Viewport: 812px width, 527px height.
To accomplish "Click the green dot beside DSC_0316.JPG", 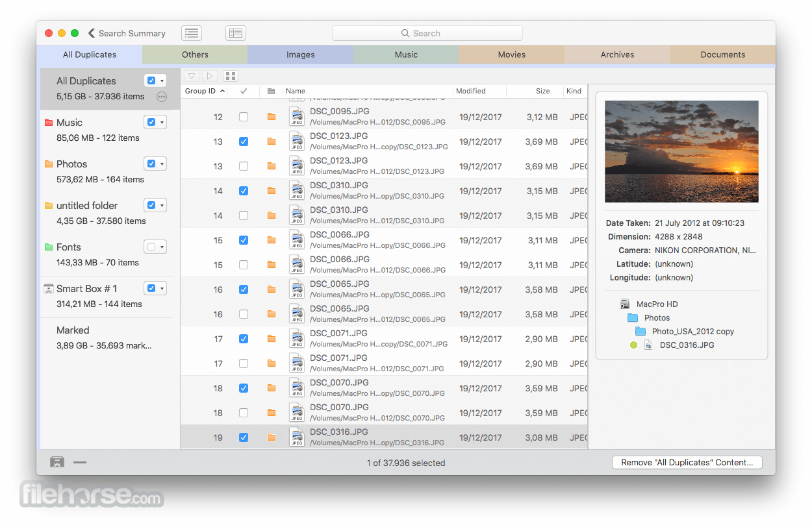I will pos(634,345).
